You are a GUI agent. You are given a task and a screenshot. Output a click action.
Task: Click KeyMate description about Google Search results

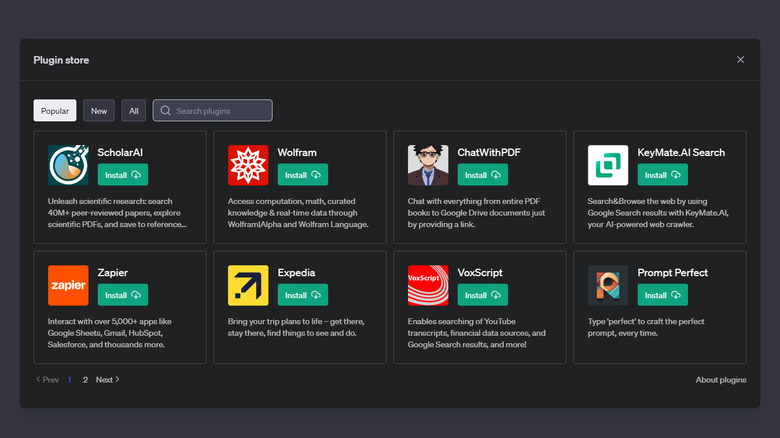(658, 213)
